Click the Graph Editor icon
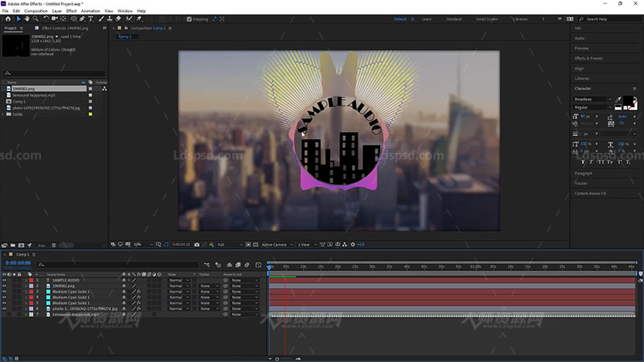Image resolution: width=644 pixels, height=362 pixels. point(258,265)
